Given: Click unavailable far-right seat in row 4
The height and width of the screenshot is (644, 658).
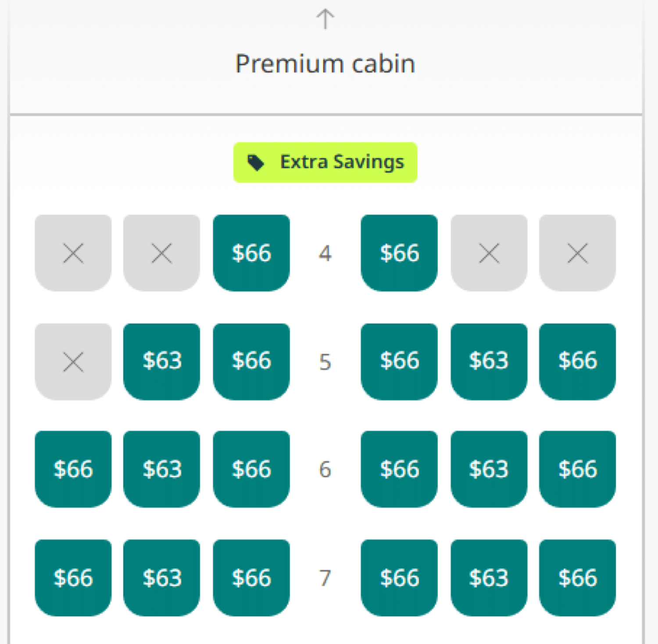Looking at the screenshot, I should pyautogui.click(x=577, y=253).
